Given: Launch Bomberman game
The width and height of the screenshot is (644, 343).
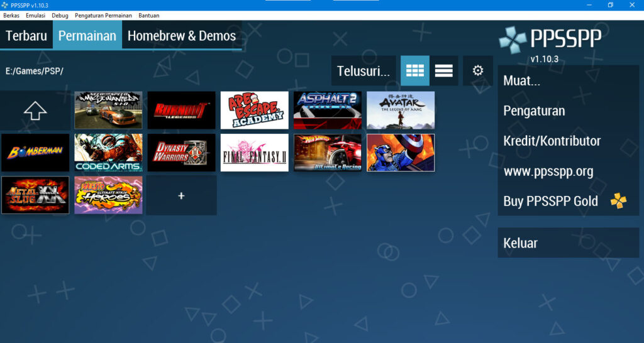Looking at the screenshot, I should [x=35, y=153].
